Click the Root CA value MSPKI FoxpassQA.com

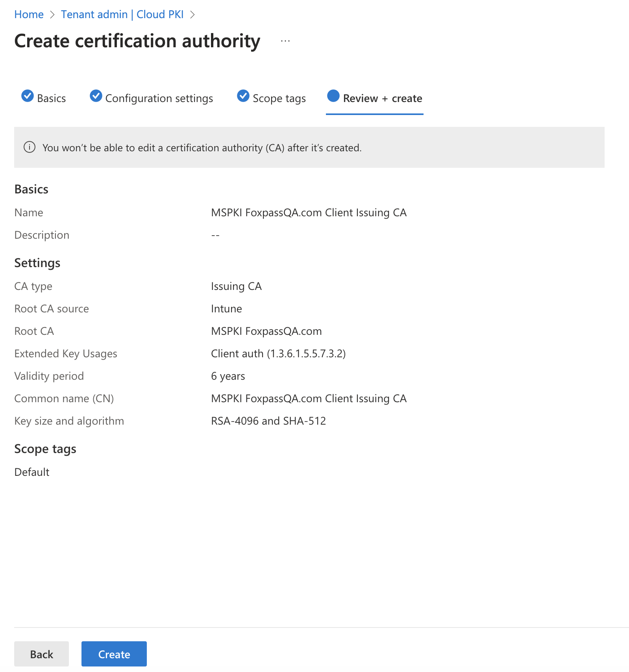266,331
